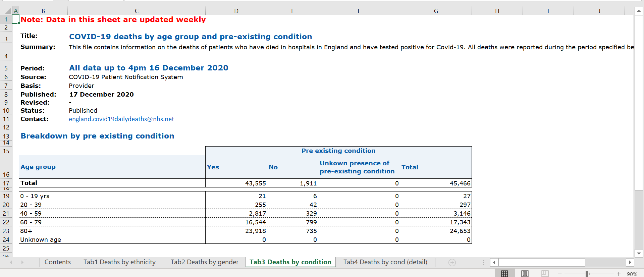The width and height of the screenshot is (644, 277).
Task: Open the Contents sheet tab
Action: [58, 262]
